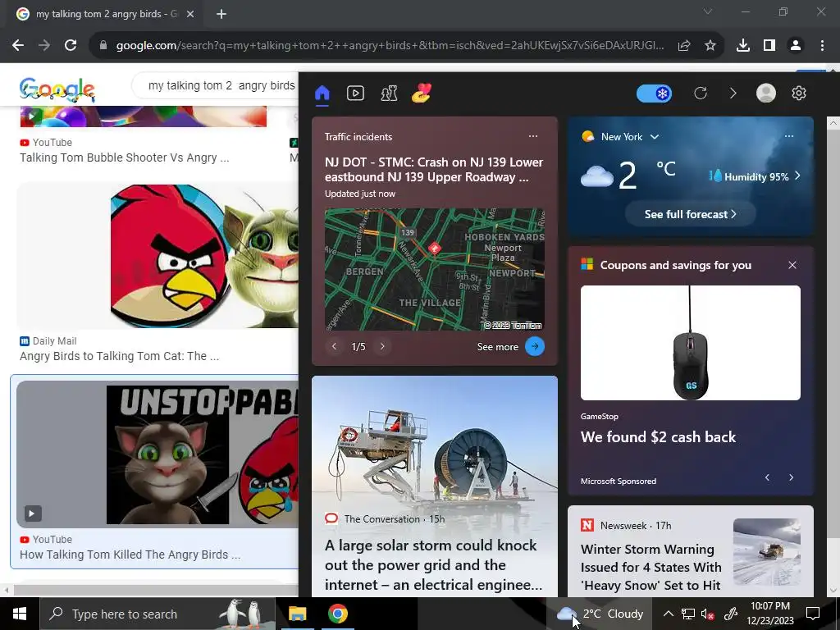Open Chrome from taskbar

337,614
